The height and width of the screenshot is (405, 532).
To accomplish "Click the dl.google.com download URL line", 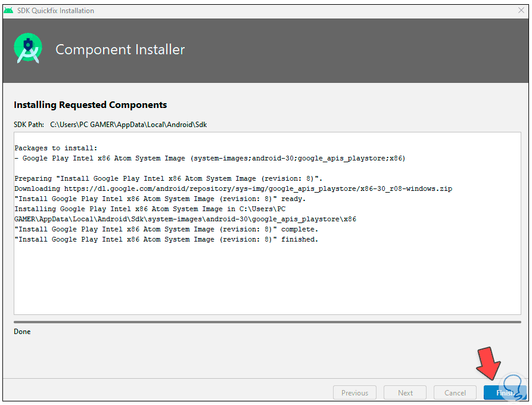I will [x=233, y=188].
